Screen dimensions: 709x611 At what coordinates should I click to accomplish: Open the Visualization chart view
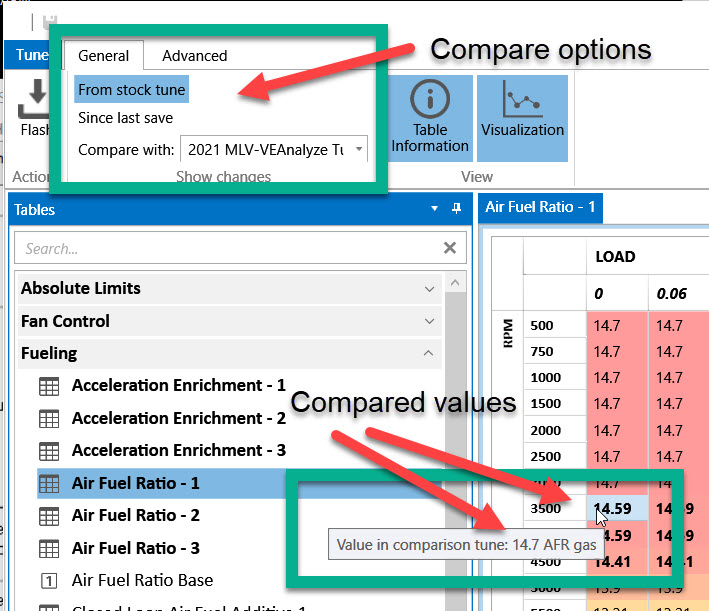click(522, 112)
